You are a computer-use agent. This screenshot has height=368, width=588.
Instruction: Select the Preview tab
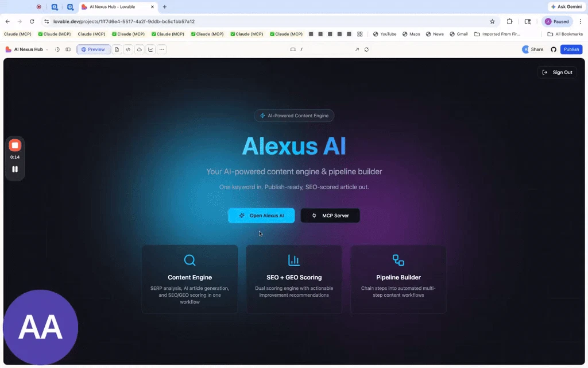click(x=94, y=49)
